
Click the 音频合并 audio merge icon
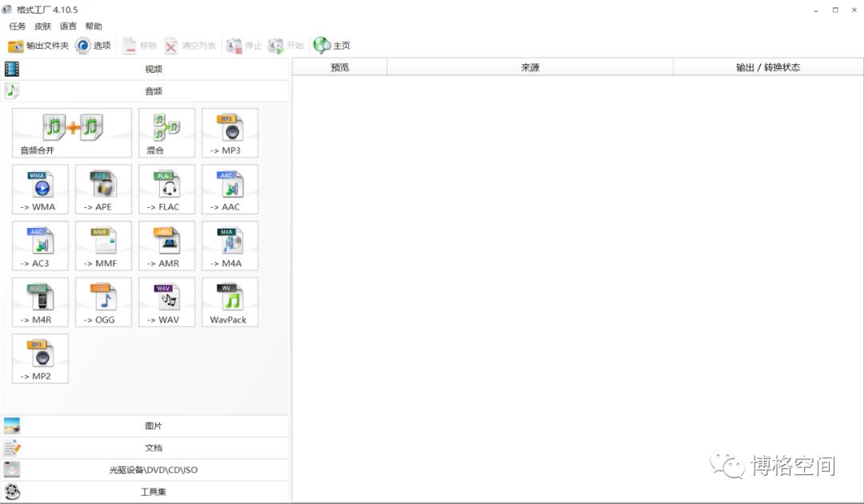coord(72,132)
